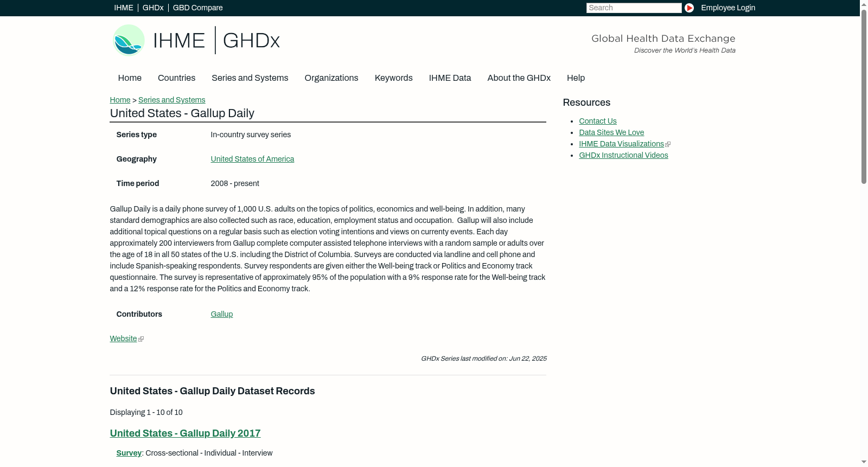Click the value 2008 - present
868x467 pixels.
point(235,183)
